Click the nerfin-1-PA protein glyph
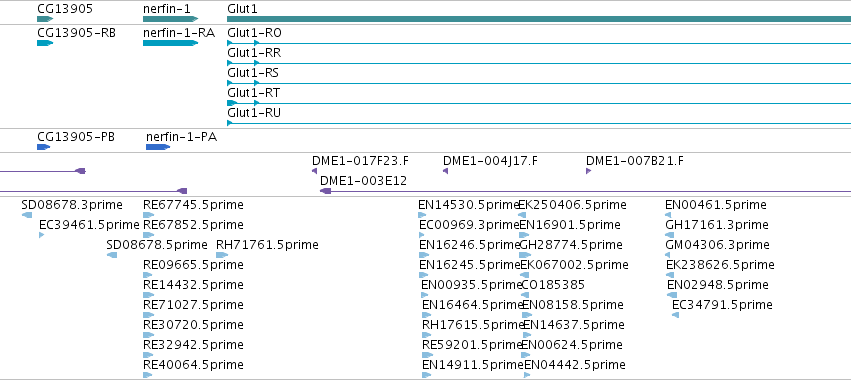The height and width of the screenshot is (380, 851). [158, 147]
